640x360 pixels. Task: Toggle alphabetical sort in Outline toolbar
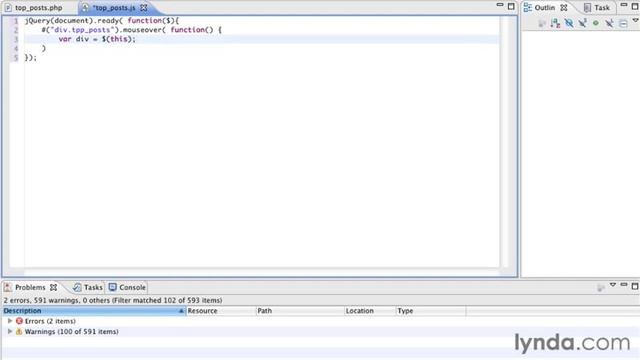click(555, 23)
